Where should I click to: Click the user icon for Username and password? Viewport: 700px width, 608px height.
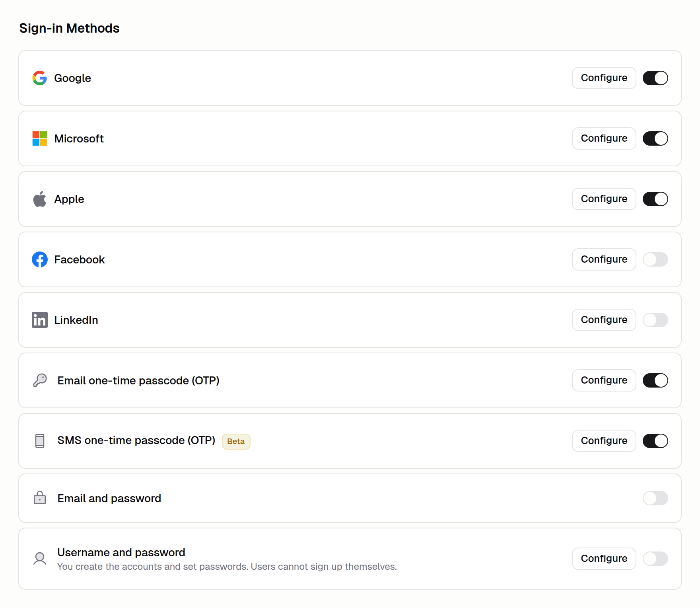pyautogui.click(x=40, y=559)
